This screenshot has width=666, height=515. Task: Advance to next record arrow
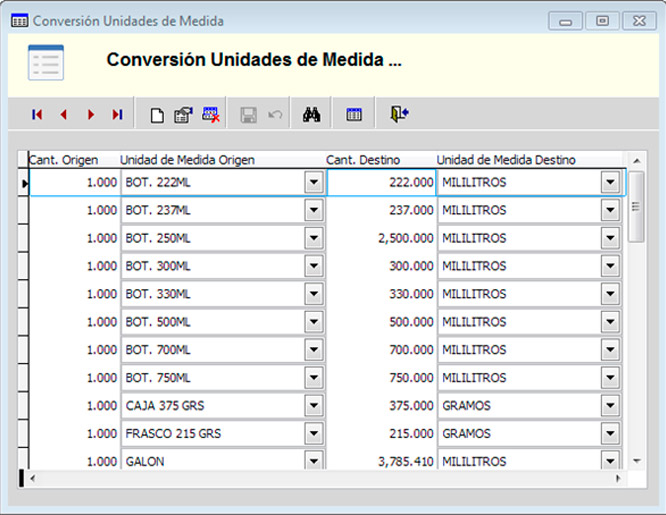[90, 115]
